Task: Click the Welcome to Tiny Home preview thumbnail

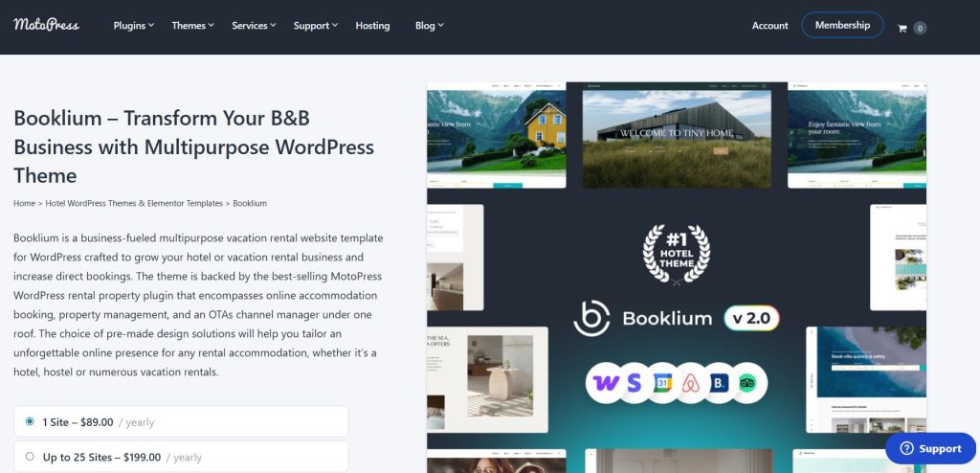Action: click(x=677, y=135)
